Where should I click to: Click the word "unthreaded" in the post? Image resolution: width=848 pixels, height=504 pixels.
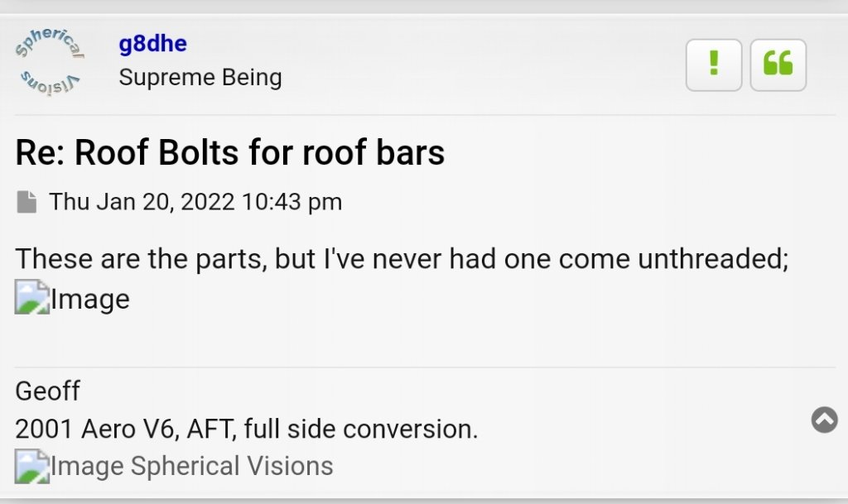(x=712, y=259)
